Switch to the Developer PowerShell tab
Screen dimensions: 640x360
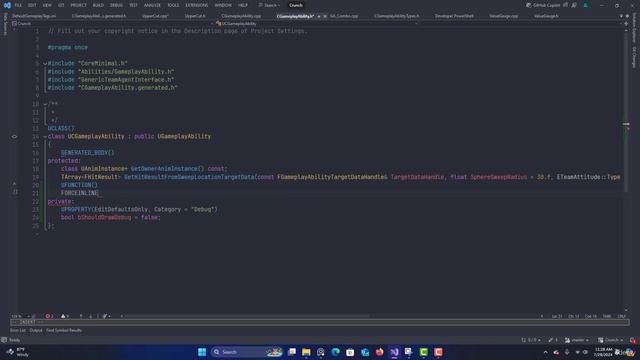[454, 16]
